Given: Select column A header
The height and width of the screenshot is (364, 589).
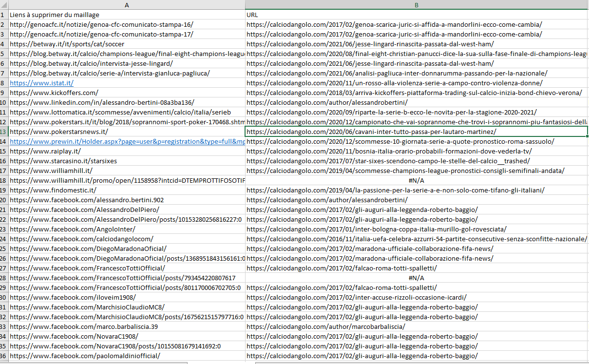Looking at the screenshot, I should click(x=127, y=5).
